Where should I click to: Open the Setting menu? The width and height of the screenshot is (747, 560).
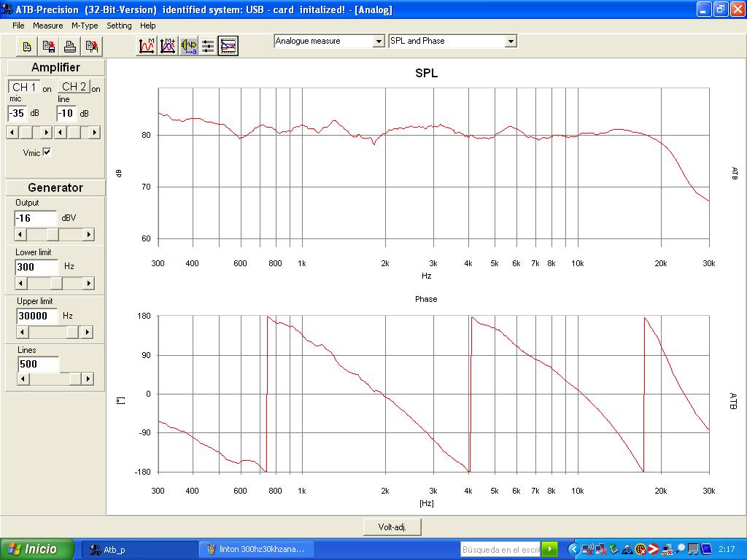(119, 26)
